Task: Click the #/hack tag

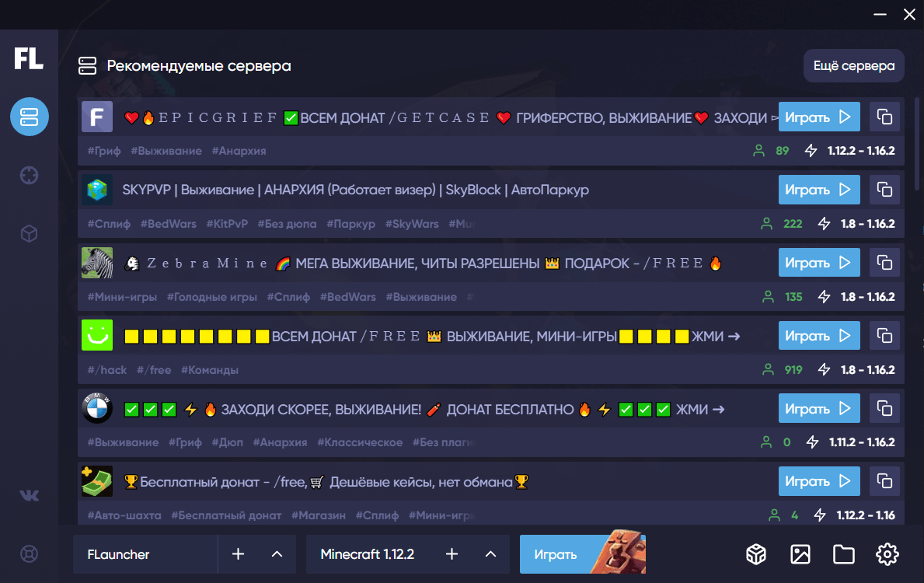Action: tap(107, 370)
